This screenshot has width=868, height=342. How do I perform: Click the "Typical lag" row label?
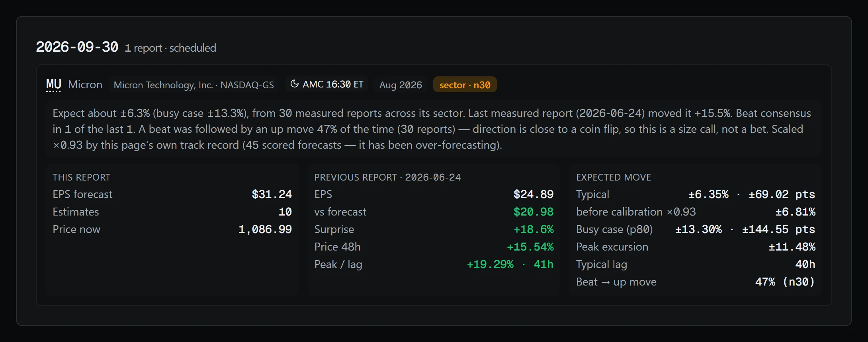point(602,264)
